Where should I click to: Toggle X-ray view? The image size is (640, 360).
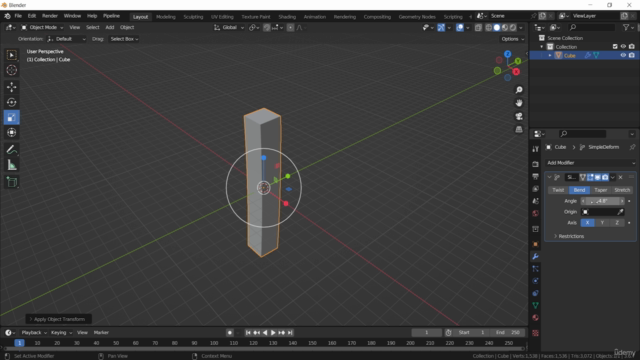pos(478,27)
